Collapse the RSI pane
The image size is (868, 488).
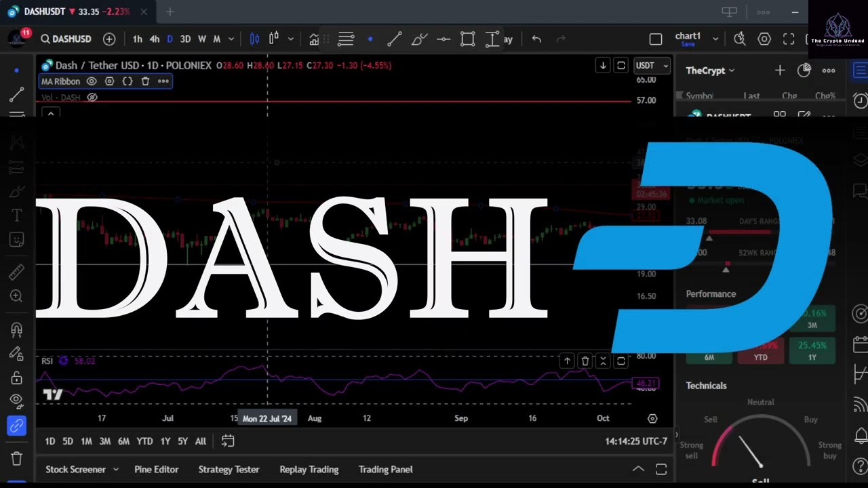603,361
